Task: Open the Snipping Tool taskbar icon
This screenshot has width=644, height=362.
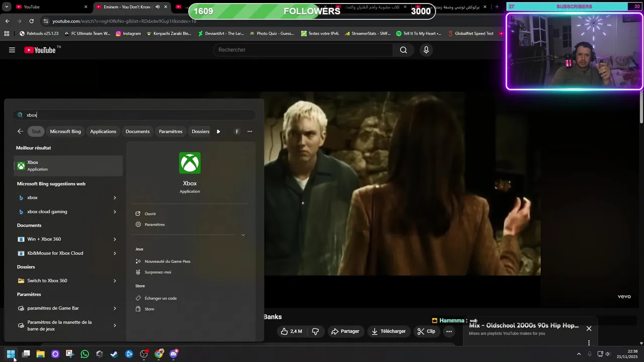Action: [x=69, y=354]
